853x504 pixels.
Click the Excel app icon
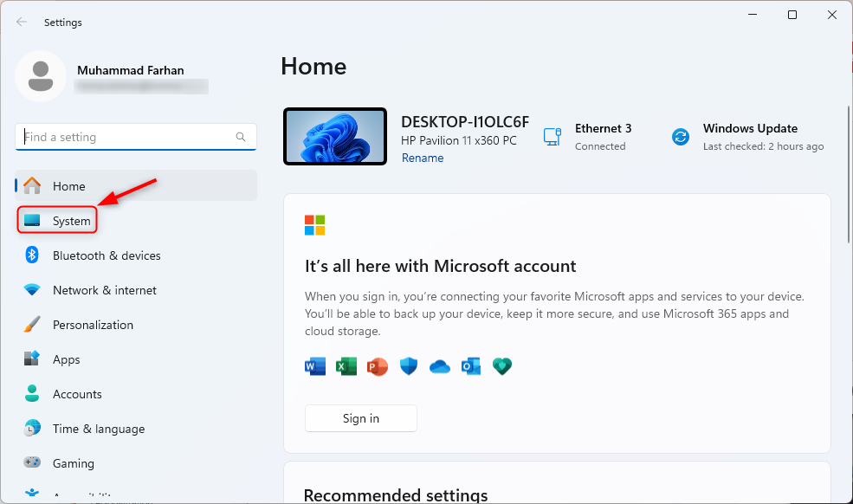(346, 366)
